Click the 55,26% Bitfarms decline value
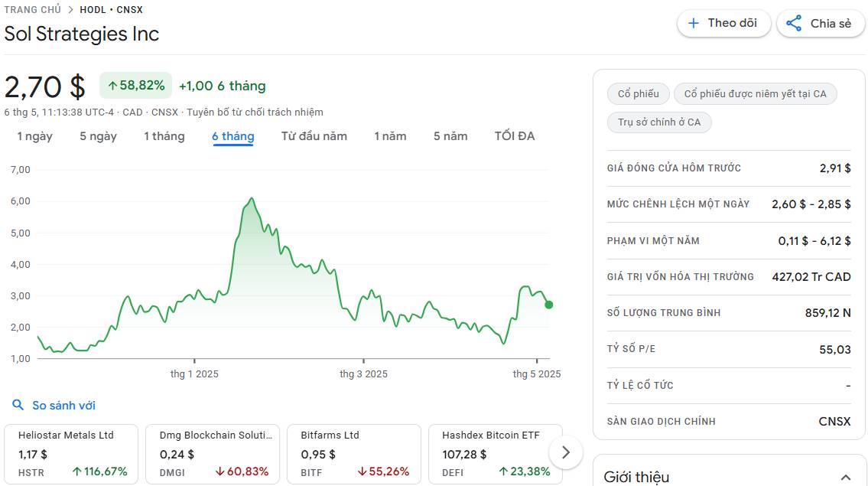 [x=383, y=471]
